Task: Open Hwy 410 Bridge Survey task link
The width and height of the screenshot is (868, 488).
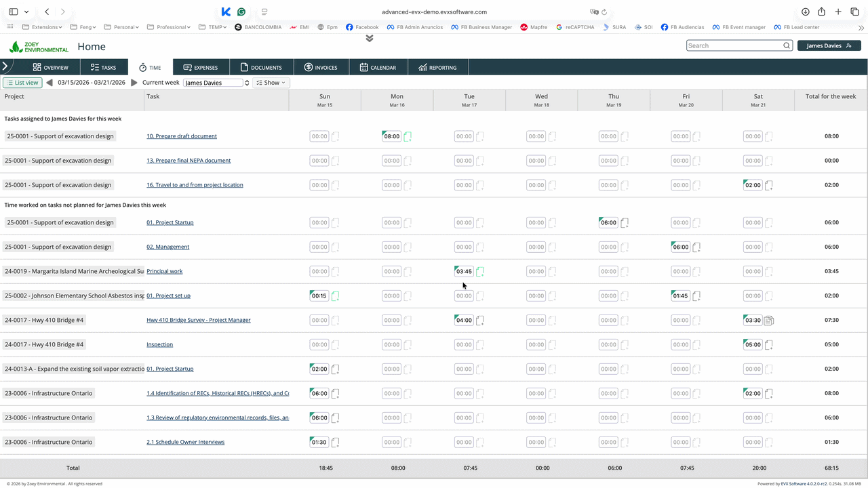Action: click(199, 320)
